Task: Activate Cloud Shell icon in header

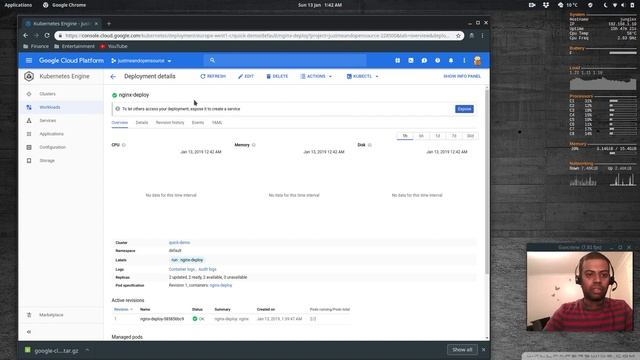Action: [x=411, y=60]
